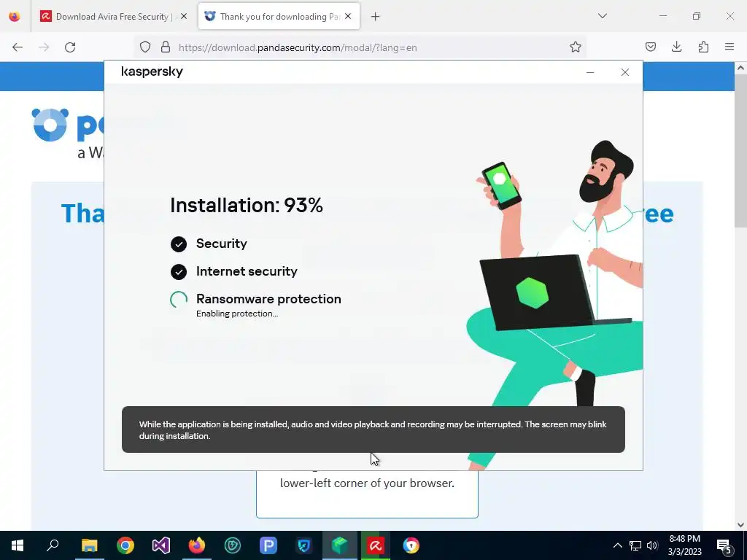Click the page vertical scrollbar thumb
This screenshot has height=560, width=747.
pos(740,150)
